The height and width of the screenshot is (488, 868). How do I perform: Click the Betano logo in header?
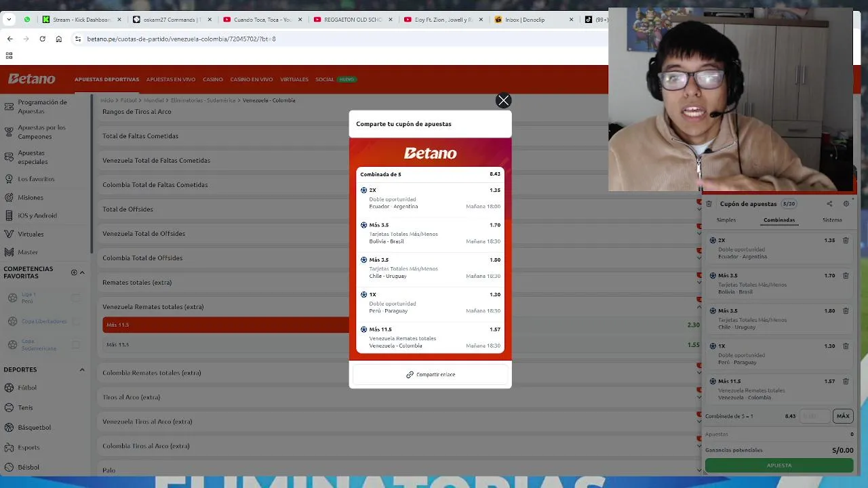point(32,79)
